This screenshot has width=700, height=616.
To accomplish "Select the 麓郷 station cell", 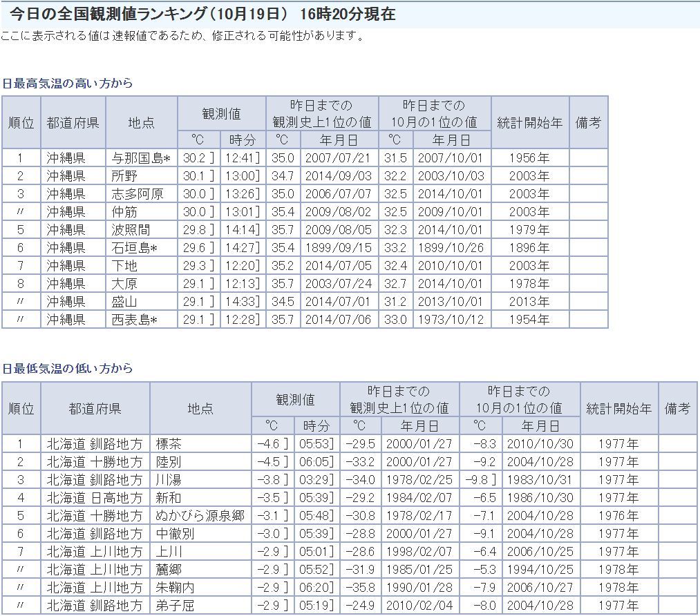I will click(x=200, y=570).
